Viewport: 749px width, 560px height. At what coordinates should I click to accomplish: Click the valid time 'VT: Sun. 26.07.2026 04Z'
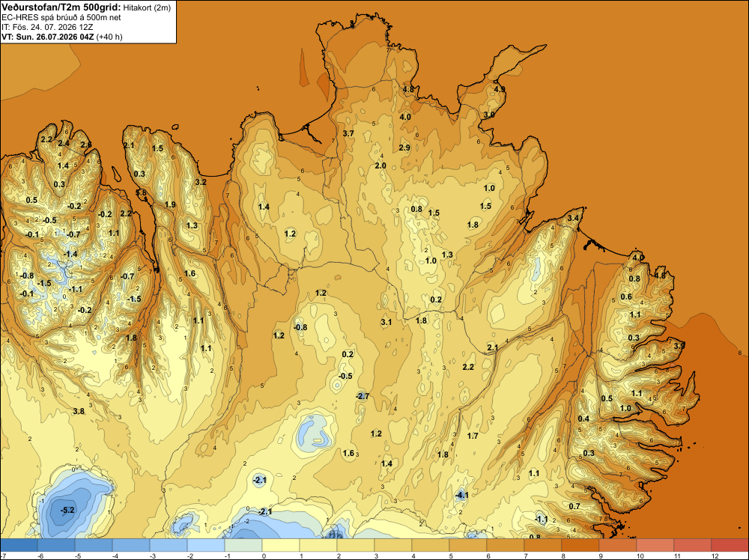[x=48, y=37]
